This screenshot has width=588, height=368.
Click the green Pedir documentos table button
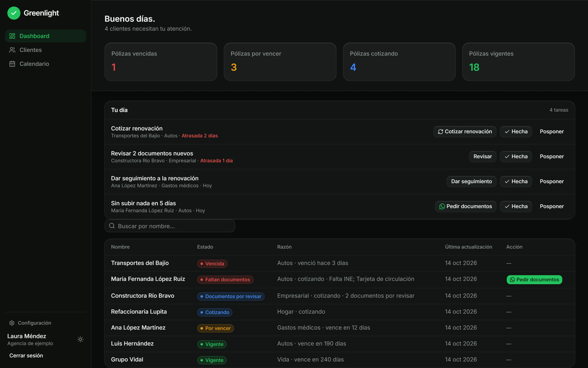tap(534, 280)
